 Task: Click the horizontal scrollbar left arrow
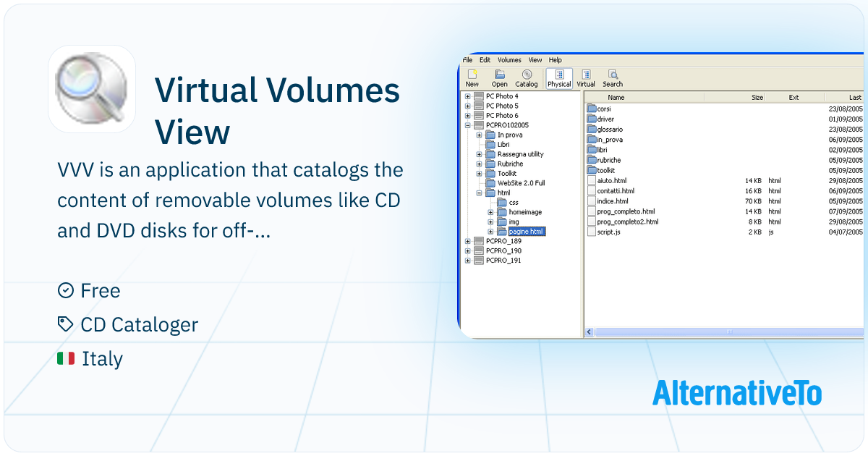click(590, 332)
